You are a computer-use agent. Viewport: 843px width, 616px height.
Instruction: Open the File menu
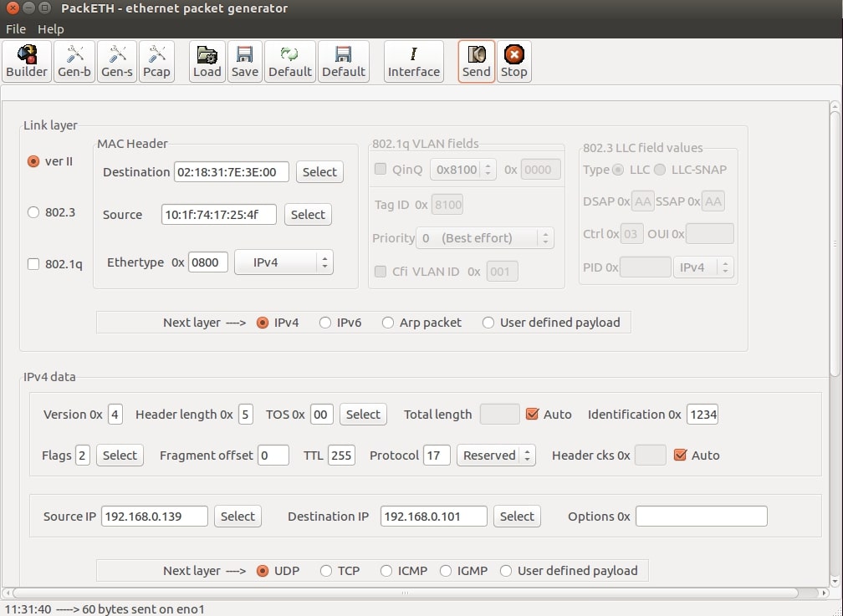pyautogui.click(x=16, y=29)
